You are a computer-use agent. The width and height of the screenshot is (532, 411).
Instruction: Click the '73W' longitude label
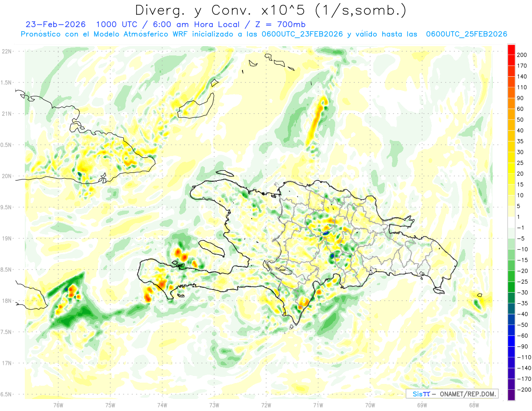coord(214,405)
